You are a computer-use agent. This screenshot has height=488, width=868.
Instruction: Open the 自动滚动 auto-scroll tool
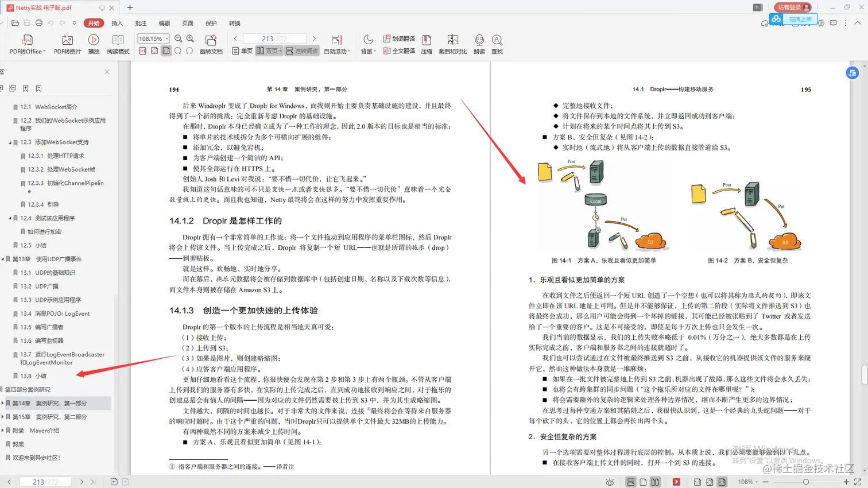[x=336, y=44]
